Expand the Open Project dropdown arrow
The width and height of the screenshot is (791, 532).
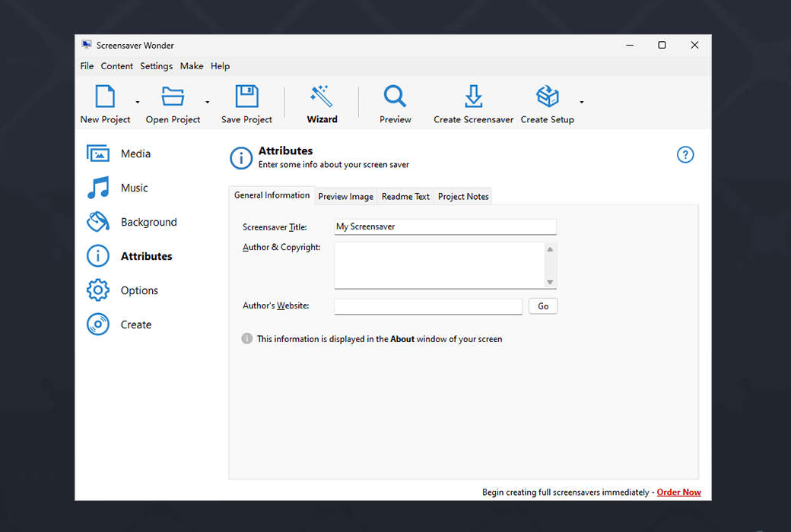(x=208, y=102)
